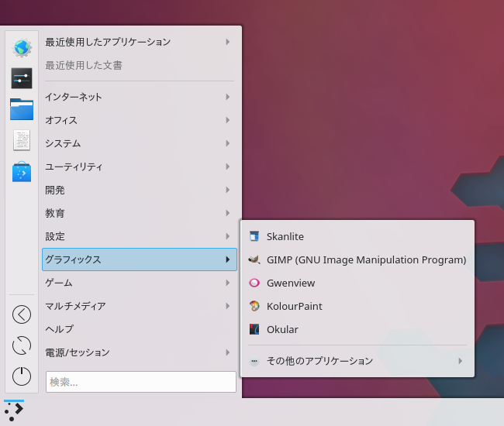The width and height of the screenshot is (504, 426).
Task: Expand the 教育 submenu arrow
Action: tap(227, 213)
